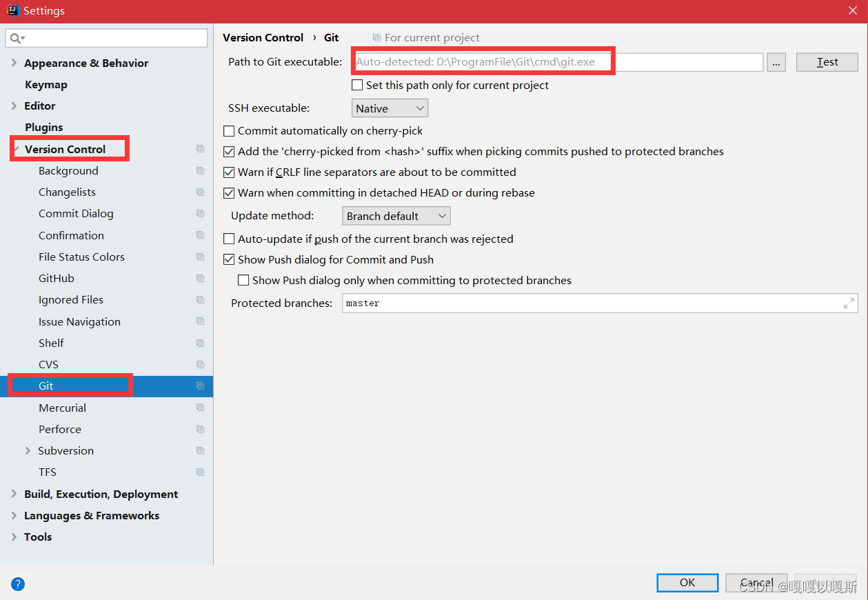868x600 pixels.
Task: Open the Ignored Files settings page
Action: click(71, 299)
